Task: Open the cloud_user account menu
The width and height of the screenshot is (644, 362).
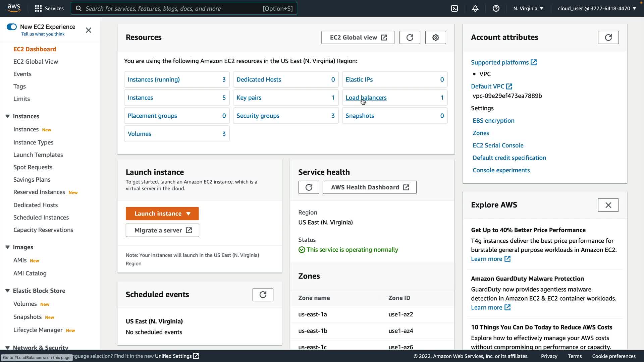Action: pyautogui.click(x=597, y=8)
